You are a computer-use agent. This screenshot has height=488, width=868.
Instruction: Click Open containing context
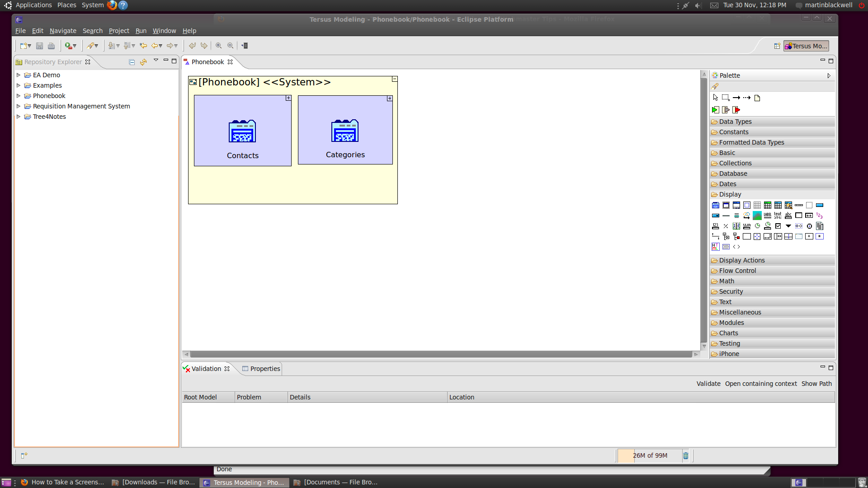pos(761,384)
